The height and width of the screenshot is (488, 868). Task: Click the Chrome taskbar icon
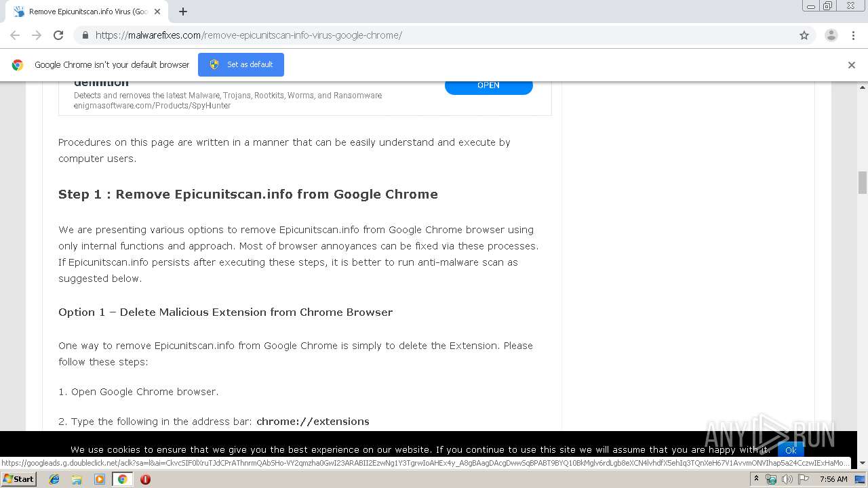click(122, 479)
